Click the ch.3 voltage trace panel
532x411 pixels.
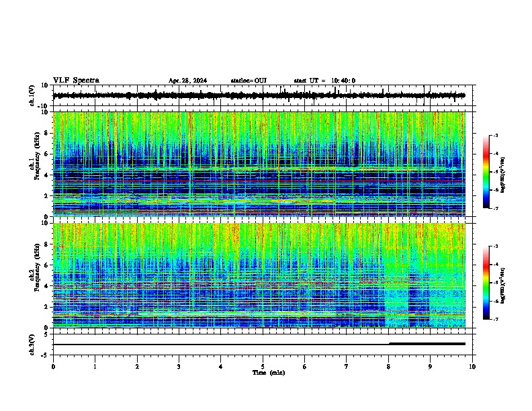tap(264, 345)
